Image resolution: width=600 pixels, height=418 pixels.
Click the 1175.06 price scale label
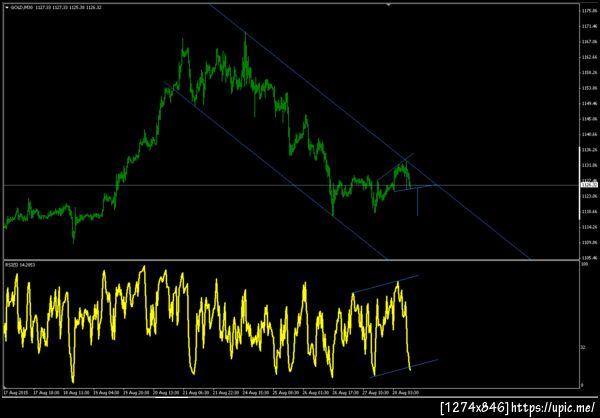coord(590,11)
